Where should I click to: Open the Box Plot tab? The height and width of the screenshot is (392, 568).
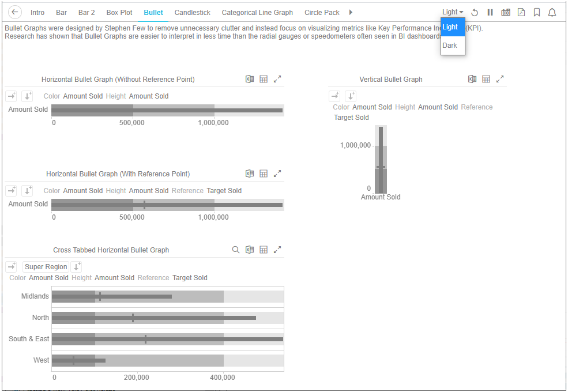pos(119,12)
